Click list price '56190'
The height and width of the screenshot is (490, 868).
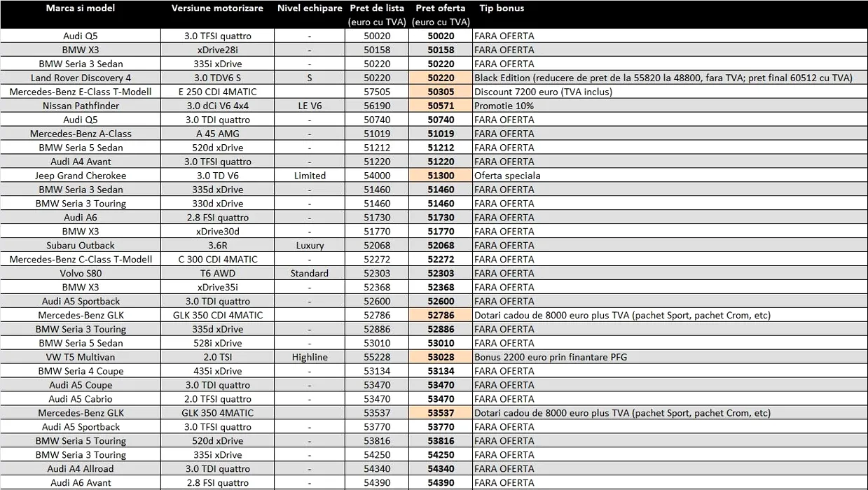pos(378,106)
